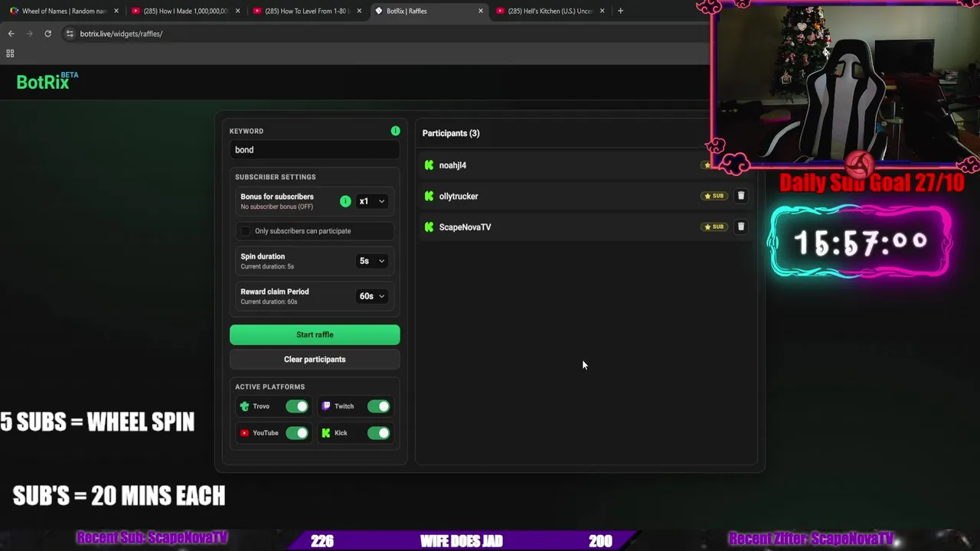
Task: Open the Reward claim Period 60s dropdown
Action: (x=372, y=296)
